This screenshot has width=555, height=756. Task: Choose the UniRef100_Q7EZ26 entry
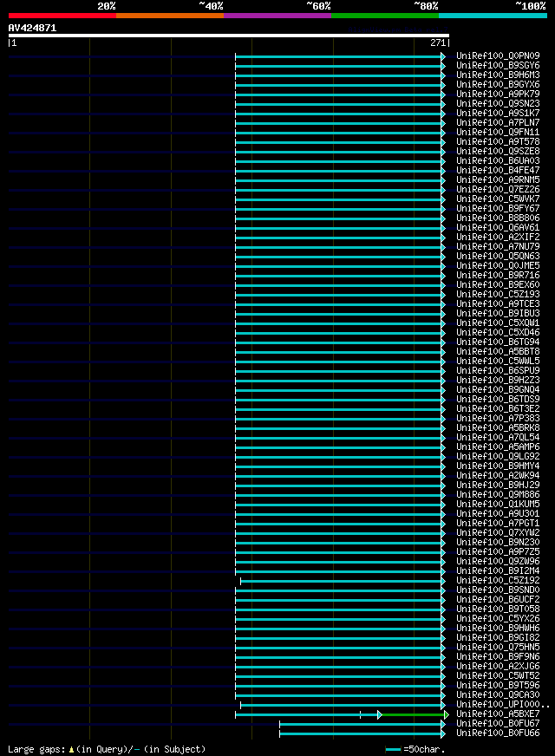tap(498, 190)
